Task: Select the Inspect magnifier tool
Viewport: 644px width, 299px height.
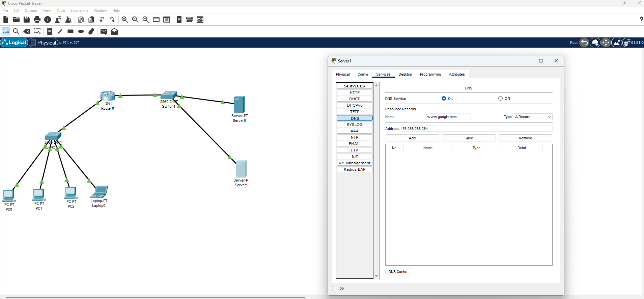Action: pos(16,31)
